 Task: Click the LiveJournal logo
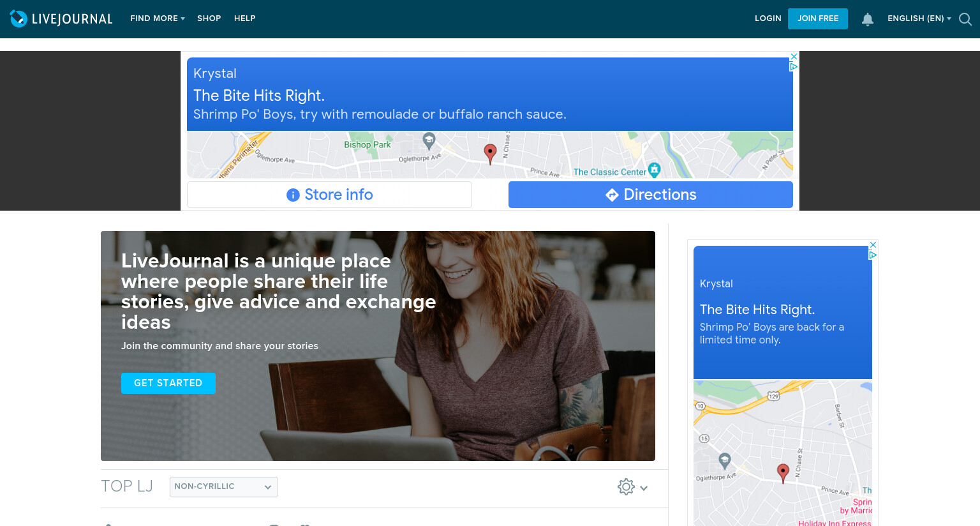pos(61,19)
